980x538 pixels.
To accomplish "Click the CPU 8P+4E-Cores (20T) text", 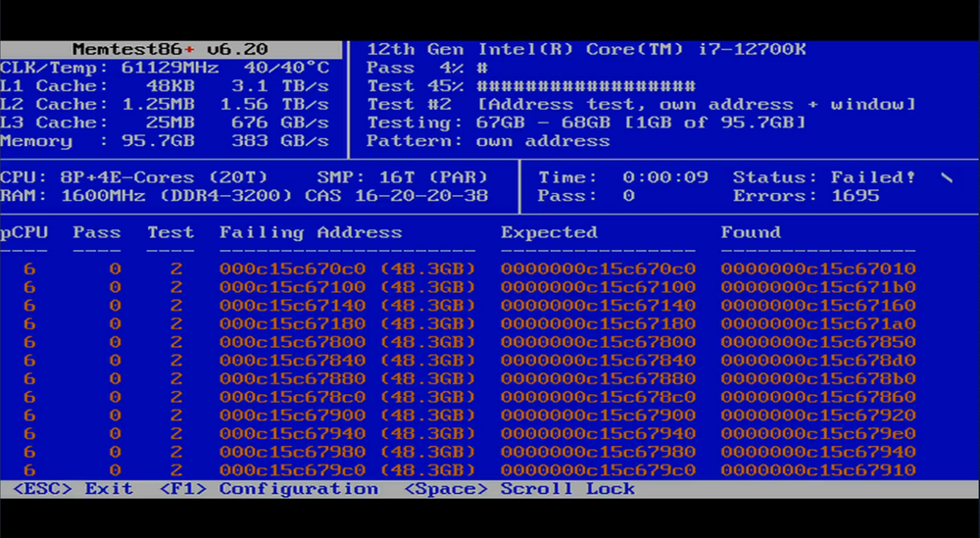I will [x=133, y=177].
